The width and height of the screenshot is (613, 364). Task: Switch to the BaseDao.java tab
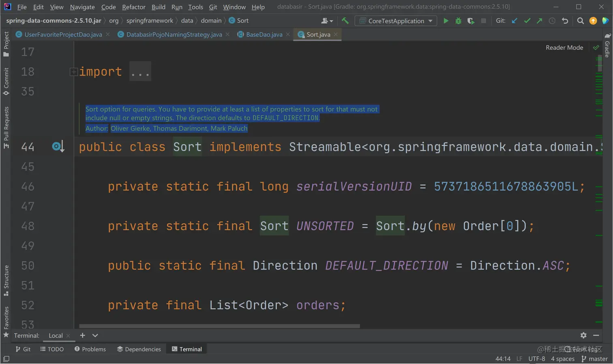264,34
